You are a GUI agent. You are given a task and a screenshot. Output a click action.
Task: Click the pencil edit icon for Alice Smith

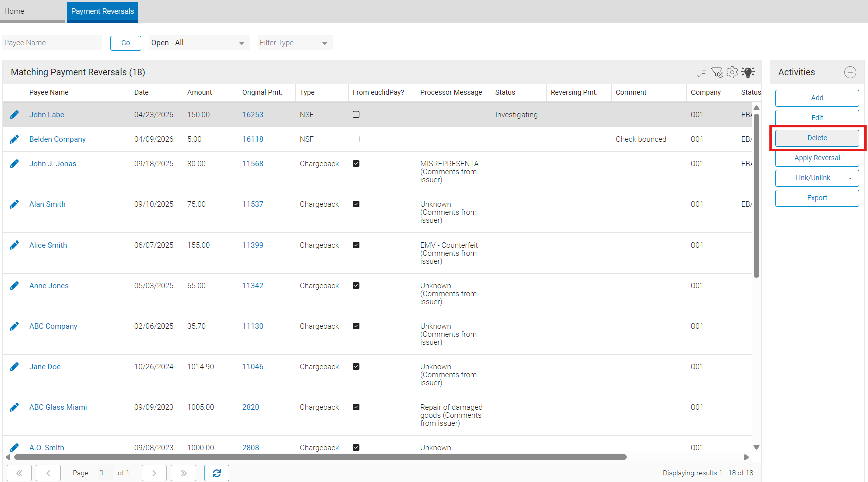14,245
